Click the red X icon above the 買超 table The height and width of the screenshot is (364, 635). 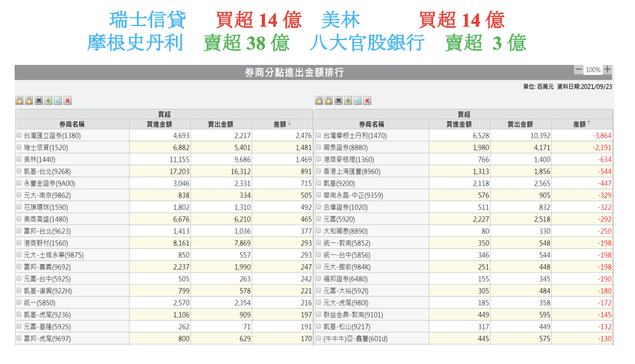click(x=68, y=101)
